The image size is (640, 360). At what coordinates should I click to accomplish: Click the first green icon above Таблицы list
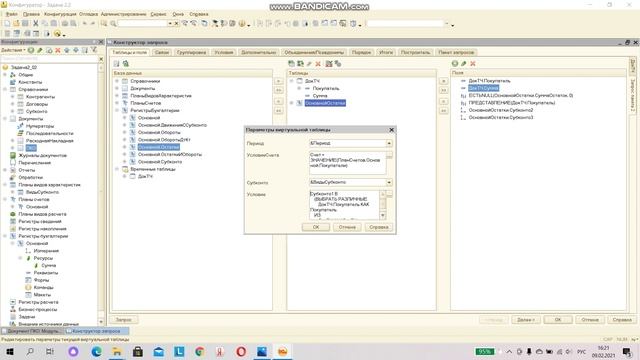[291, 64]
